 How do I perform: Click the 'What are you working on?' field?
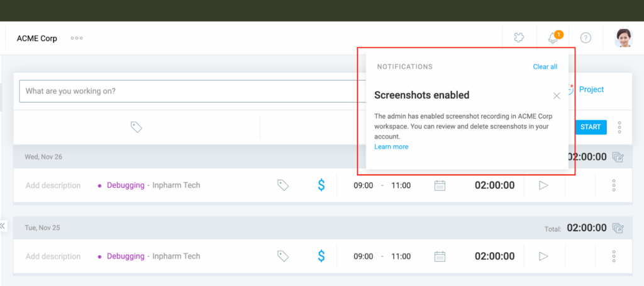[189, 91]
